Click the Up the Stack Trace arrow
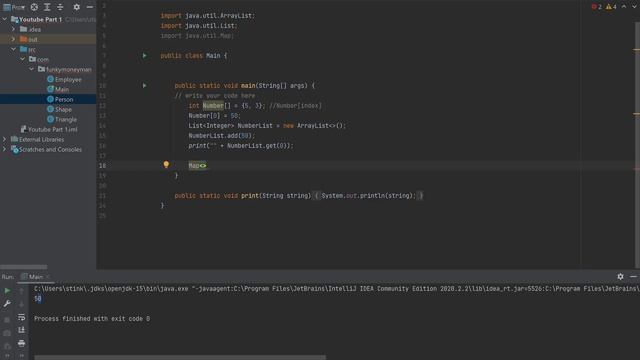This screenshot has height=360, width=640. (22, 291)
